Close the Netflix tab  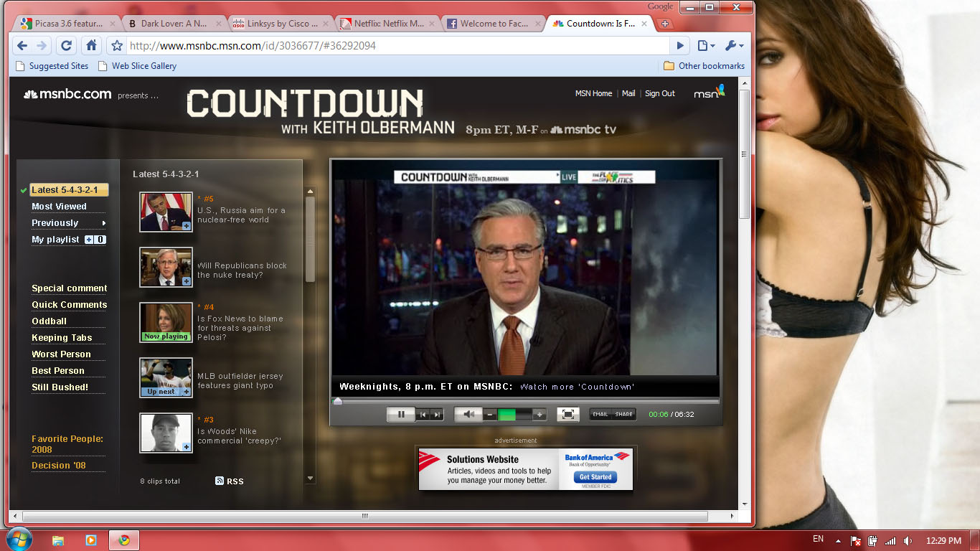click(431, 24)
